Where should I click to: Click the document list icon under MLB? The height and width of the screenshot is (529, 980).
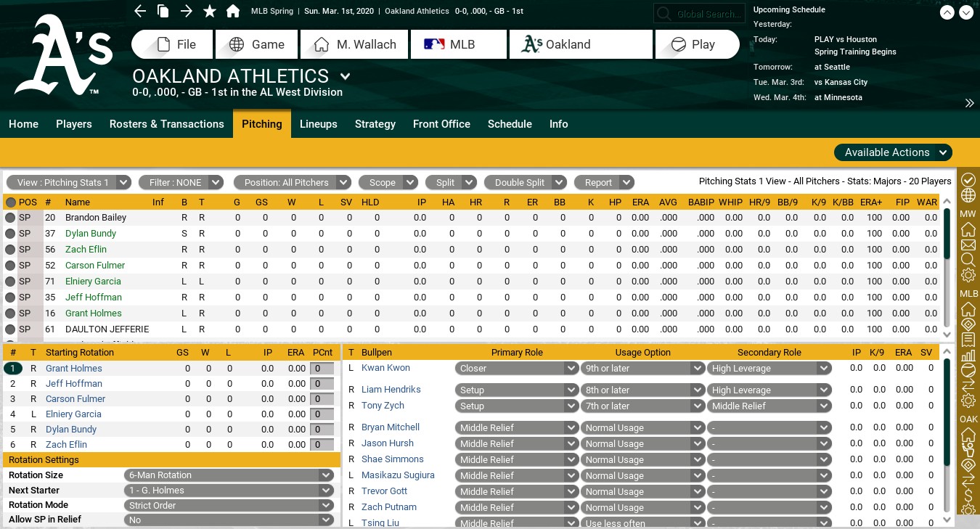point(968,340)
